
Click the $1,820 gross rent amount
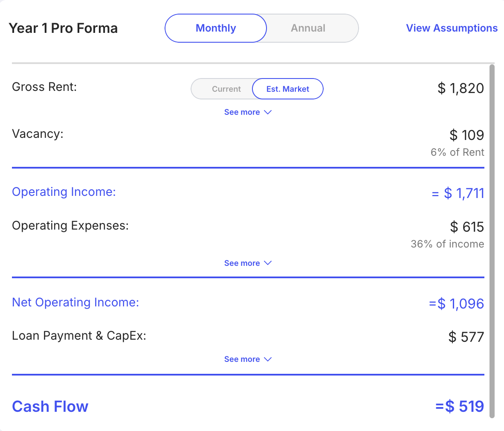tap(461, 88)
